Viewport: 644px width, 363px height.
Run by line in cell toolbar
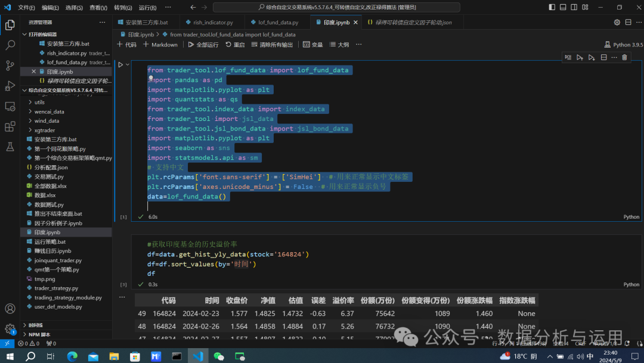tap(568, 57)
